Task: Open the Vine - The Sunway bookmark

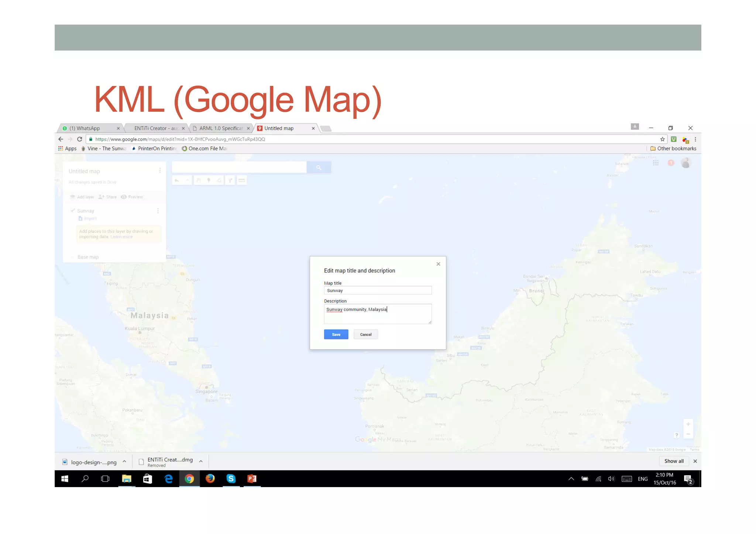Action: click(104, 148)
